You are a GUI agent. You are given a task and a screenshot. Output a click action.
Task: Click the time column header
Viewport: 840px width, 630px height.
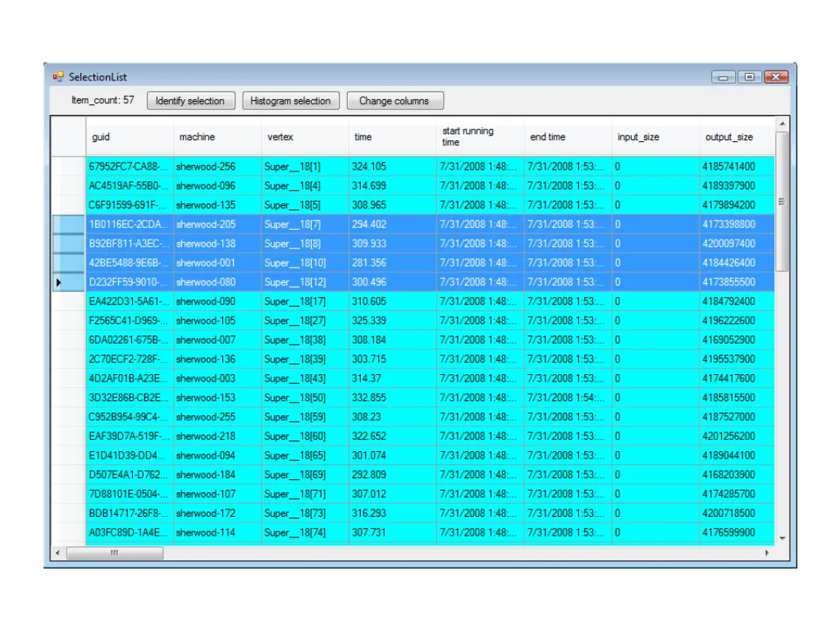click(393, 137)
